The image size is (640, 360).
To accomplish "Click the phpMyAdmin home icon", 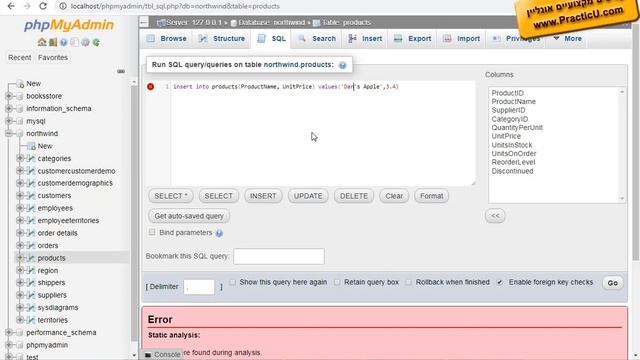I will pyautogui.click(x=42, y=42).
